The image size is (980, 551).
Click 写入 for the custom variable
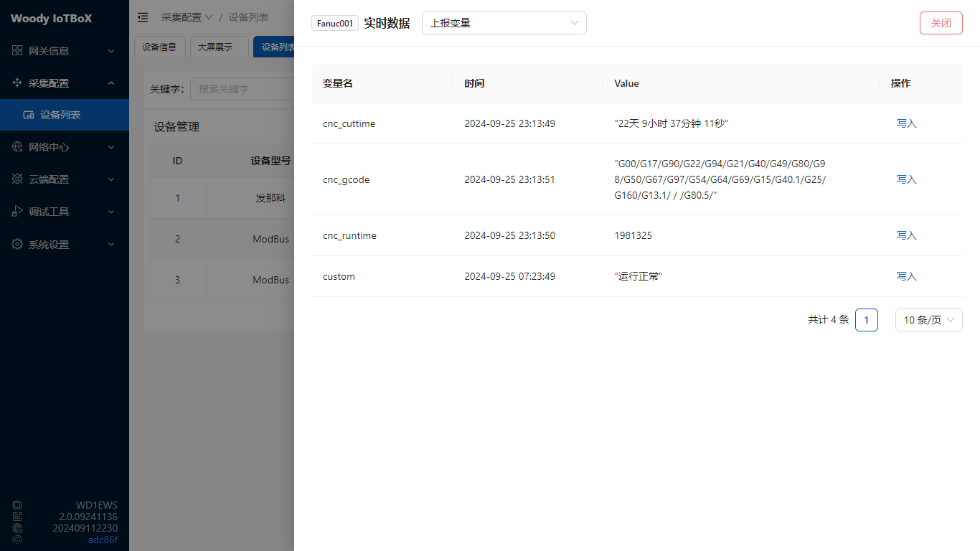[x=906, y=276]
